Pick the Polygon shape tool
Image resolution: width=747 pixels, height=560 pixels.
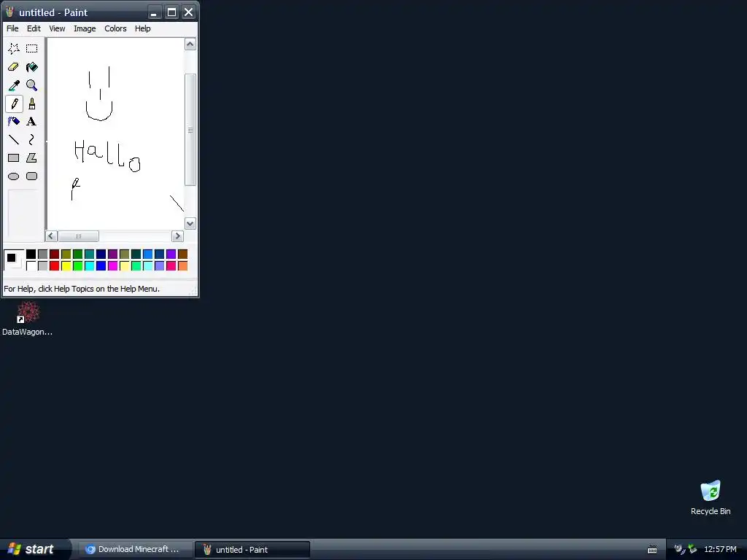(x=32, y=158)
